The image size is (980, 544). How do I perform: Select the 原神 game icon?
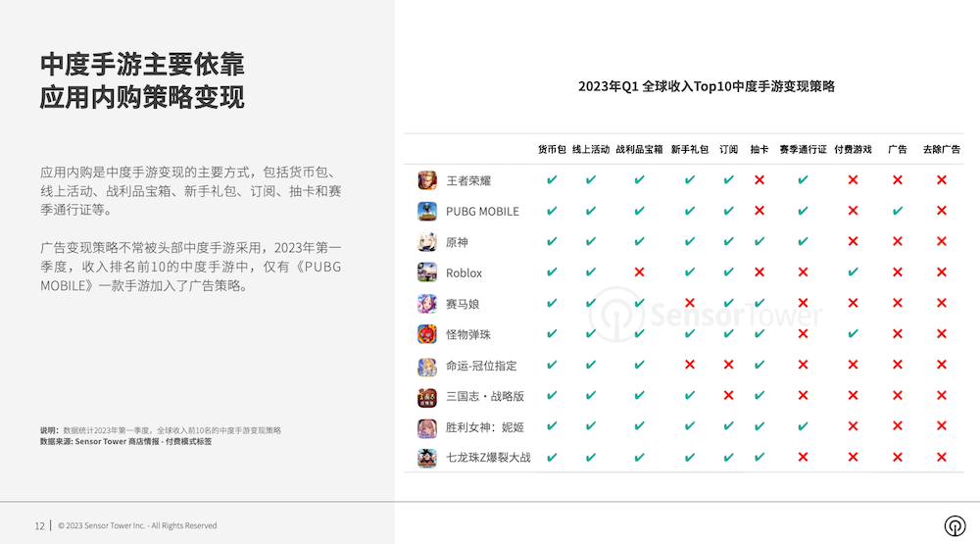427,242
